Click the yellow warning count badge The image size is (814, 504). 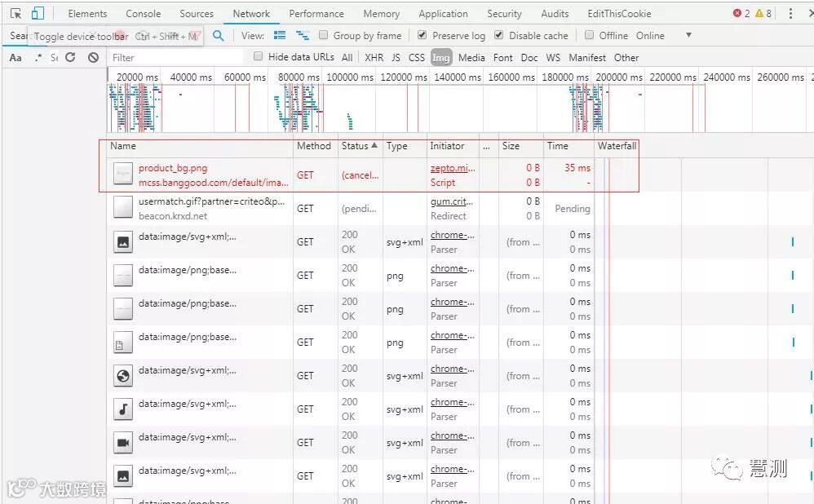click(x=763, y=14)
